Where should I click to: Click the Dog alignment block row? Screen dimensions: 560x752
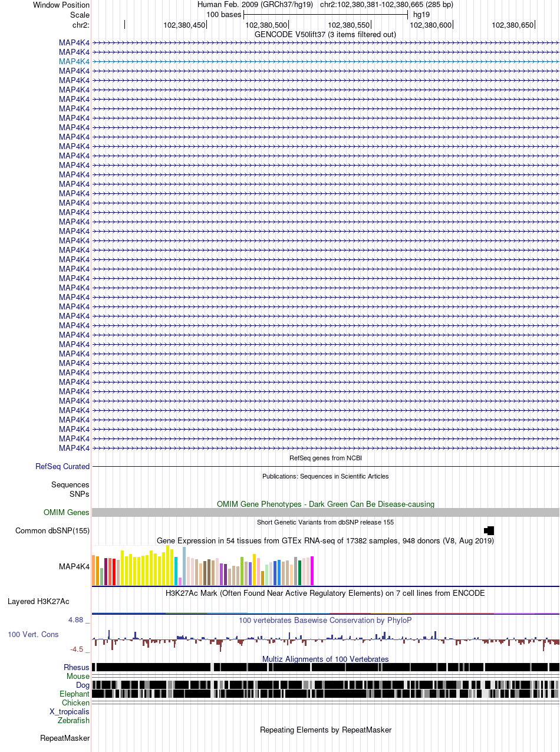pos(326,685)
